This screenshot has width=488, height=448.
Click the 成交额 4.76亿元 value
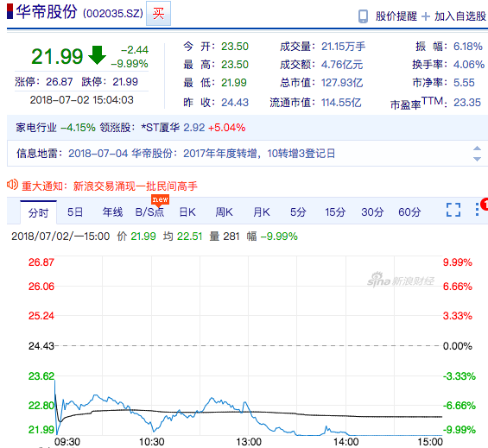pyautogui.click(x=342, y=65)
